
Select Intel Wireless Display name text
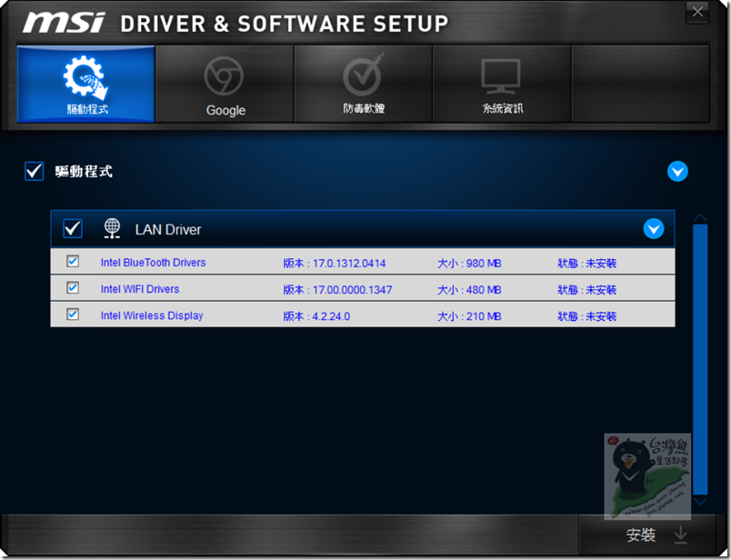152,315
